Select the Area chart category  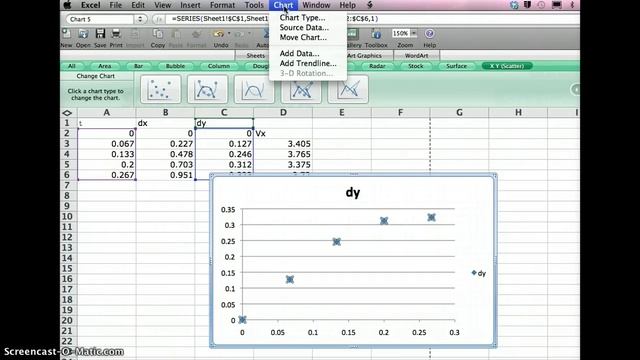click(104, 66)
